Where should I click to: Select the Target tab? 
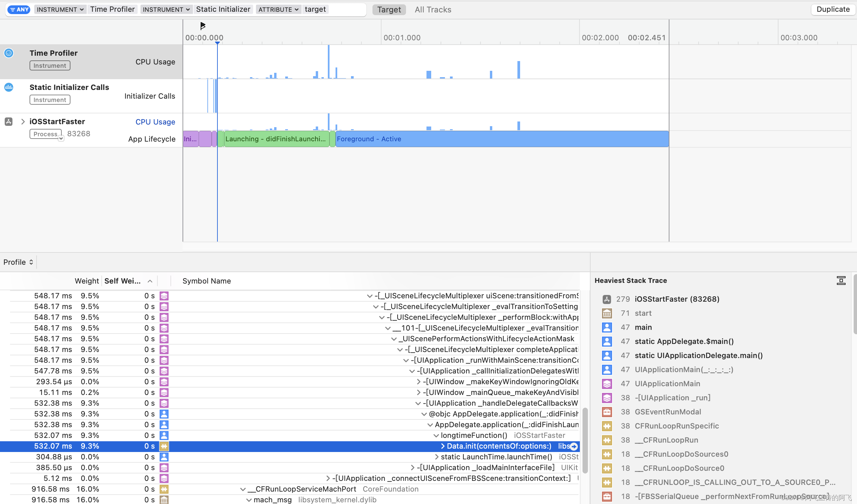coord(389,9)
